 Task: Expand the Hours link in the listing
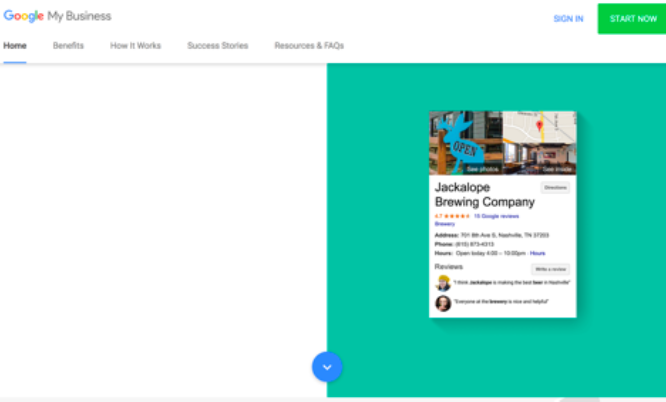pos(538,253)
